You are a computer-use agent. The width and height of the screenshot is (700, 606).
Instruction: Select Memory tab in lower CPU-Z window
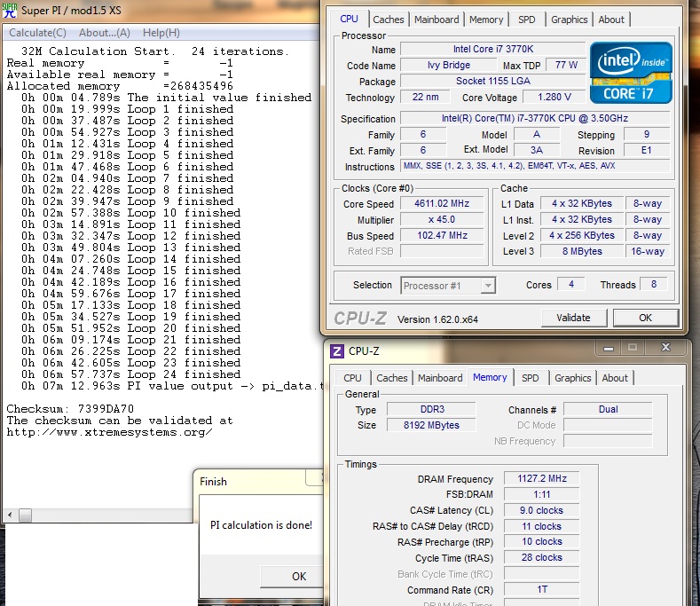[491, 377]
